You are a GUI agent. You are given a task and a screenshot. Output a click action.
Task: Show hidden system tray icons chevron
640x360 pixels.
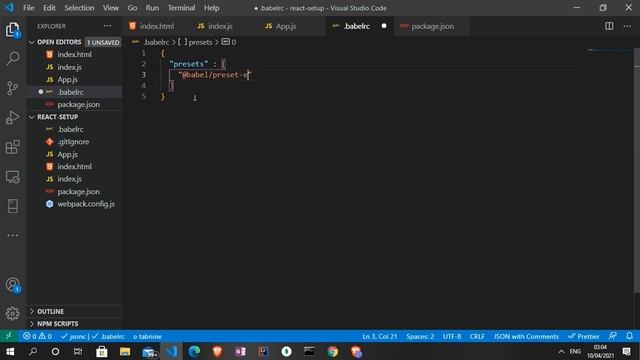[x=561, y=351]
